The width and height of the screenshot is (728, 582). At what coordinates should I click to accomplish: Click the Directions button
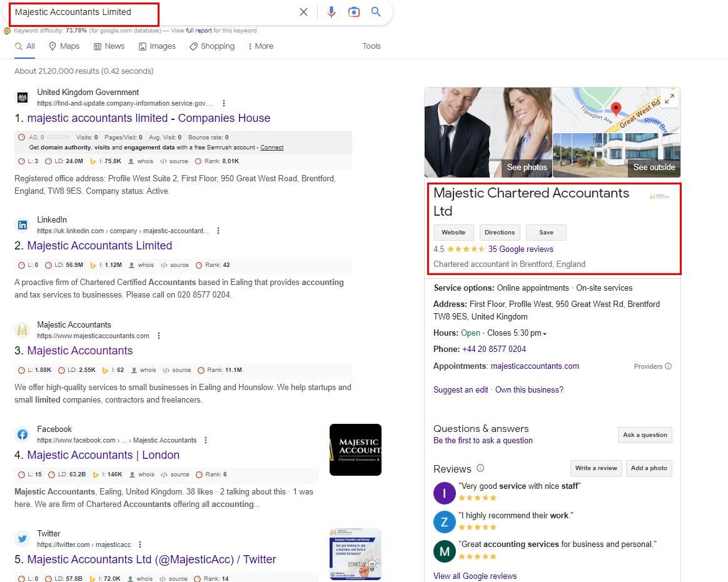500,233
